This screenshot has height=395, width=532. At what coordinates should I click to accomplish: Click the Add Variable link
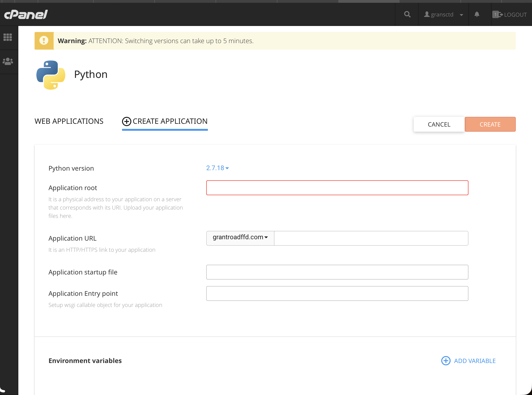[474, 361]
